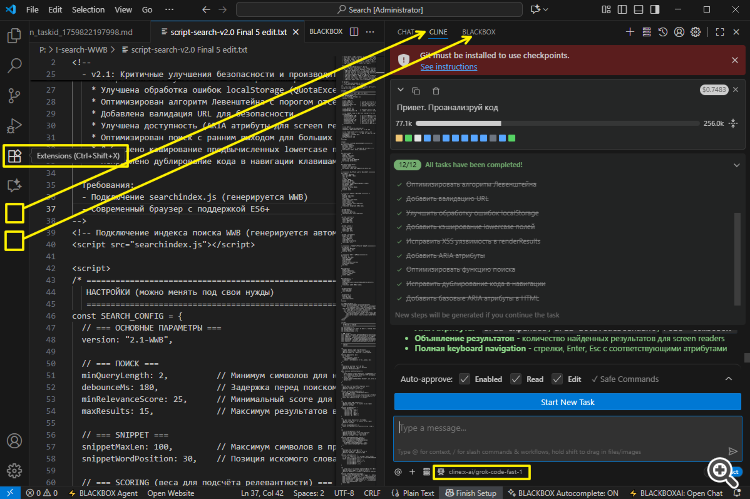Click the Cline new task plus icon
This screenshot has width=750, height=499.
630,32
